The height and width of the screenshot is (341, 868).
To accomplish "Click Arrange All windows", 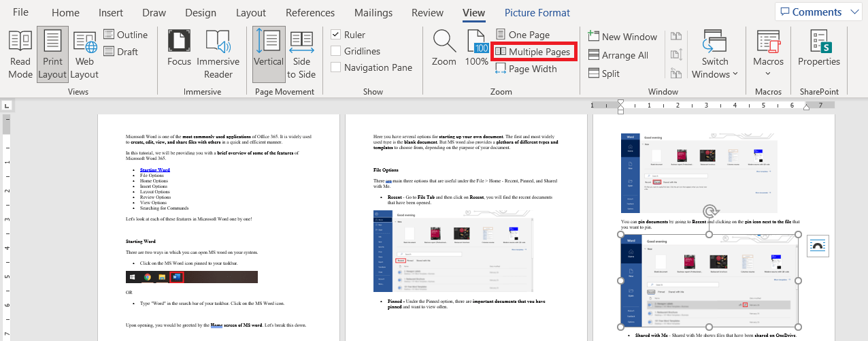I will point(617,55).
